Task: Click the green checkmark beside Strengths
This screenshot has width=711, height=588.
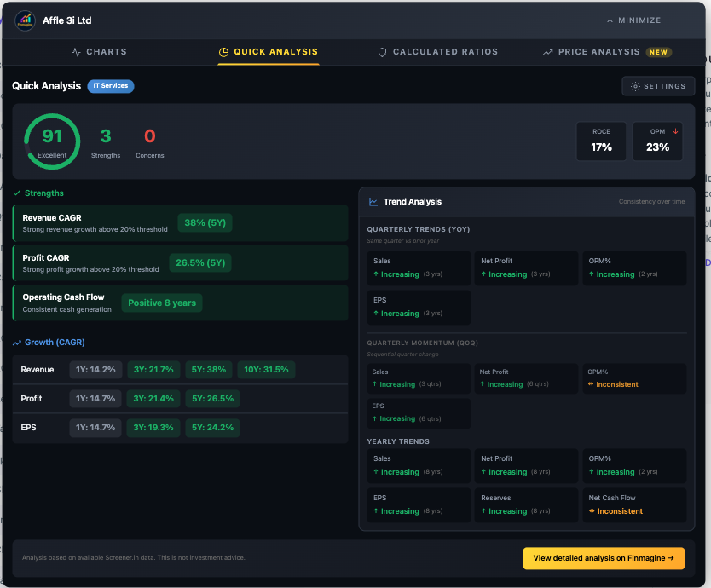Action: coord(16,193)
